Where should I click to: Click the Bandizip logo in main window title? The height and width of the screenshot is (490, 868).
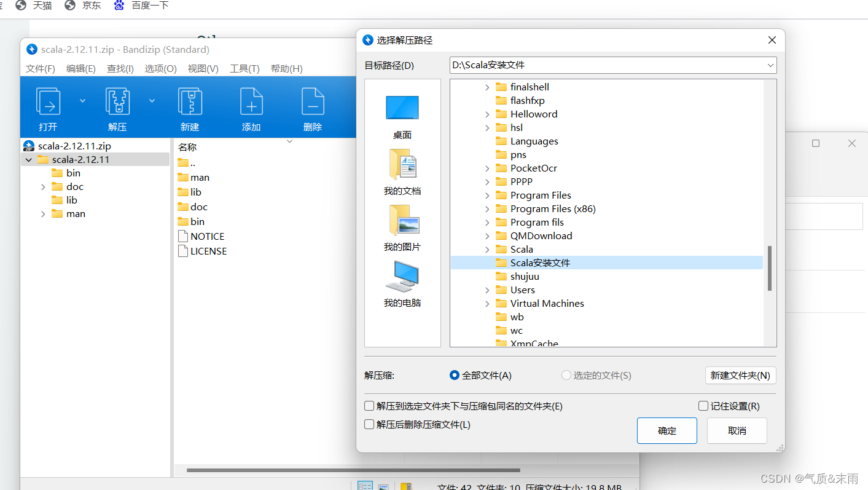(31, 49)
